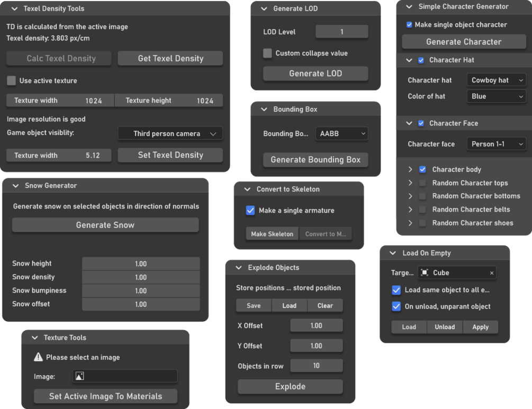This screenshot has width=532, height=409.
Task: Click the LOD Level number field
Action: (341, 32)
